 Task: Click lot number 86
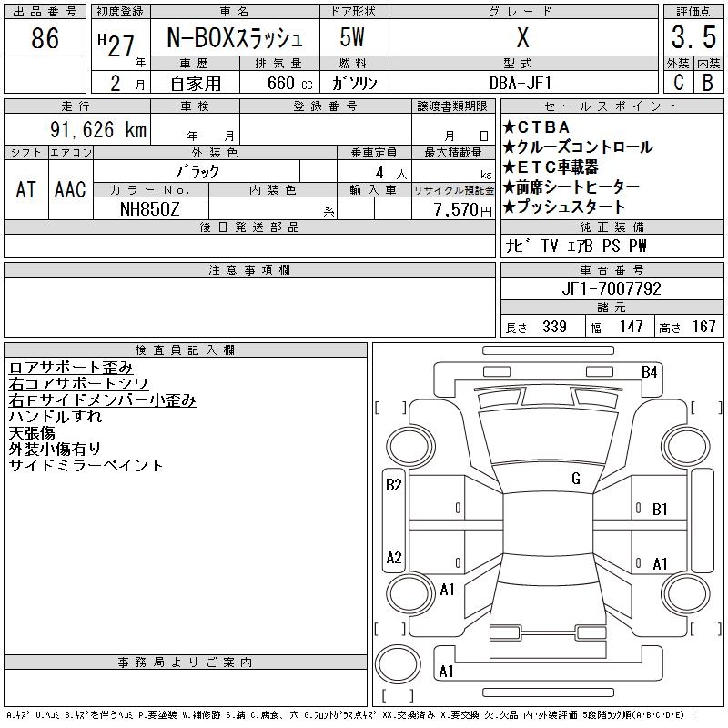[45, 38]
